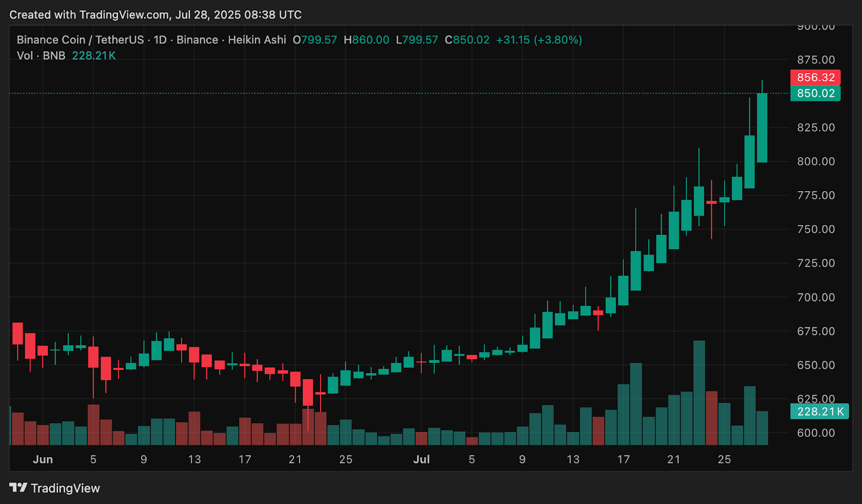Click the Vol · BNB indicator label
The height and width of the screenshot is (504, 862).
coord(41,56)
